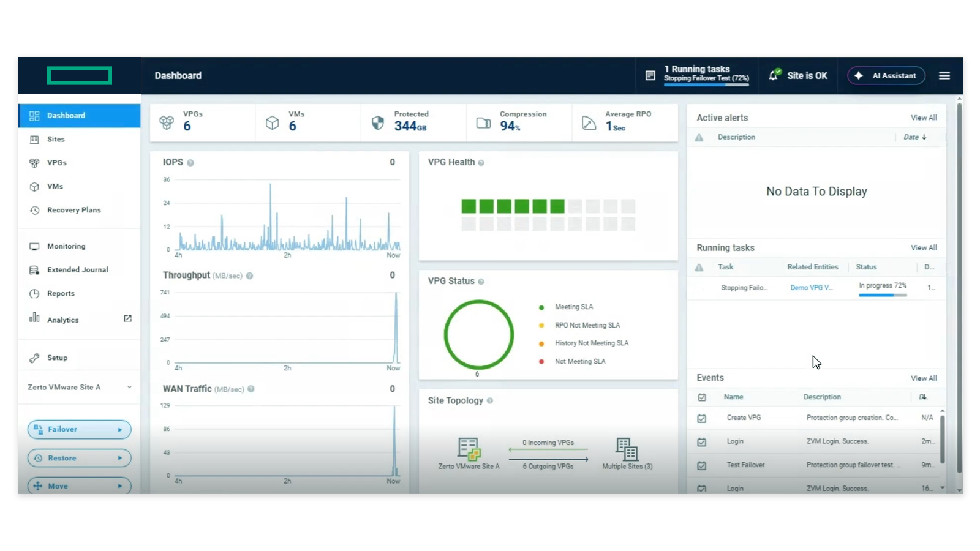Click the Throughput help icon
The height and width of the screenshot is (551, 980).
[x=249, y=275]
